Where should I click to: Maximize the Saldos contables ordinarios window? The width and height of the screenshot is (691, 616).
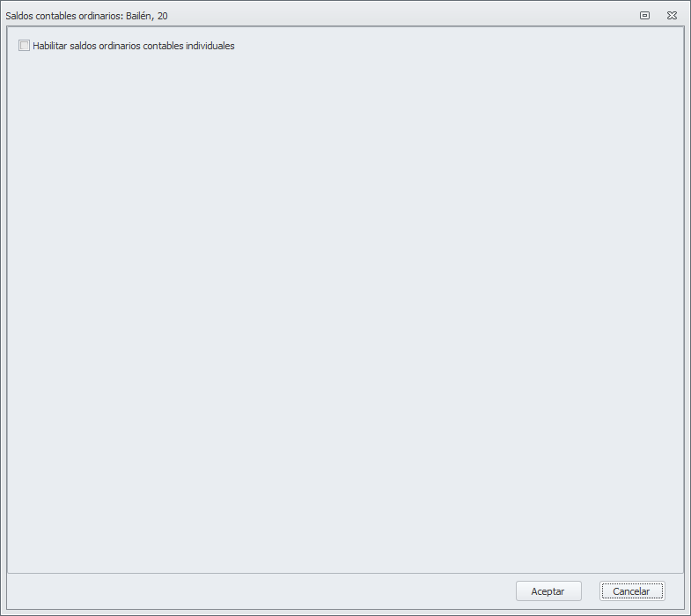(644, 16)
